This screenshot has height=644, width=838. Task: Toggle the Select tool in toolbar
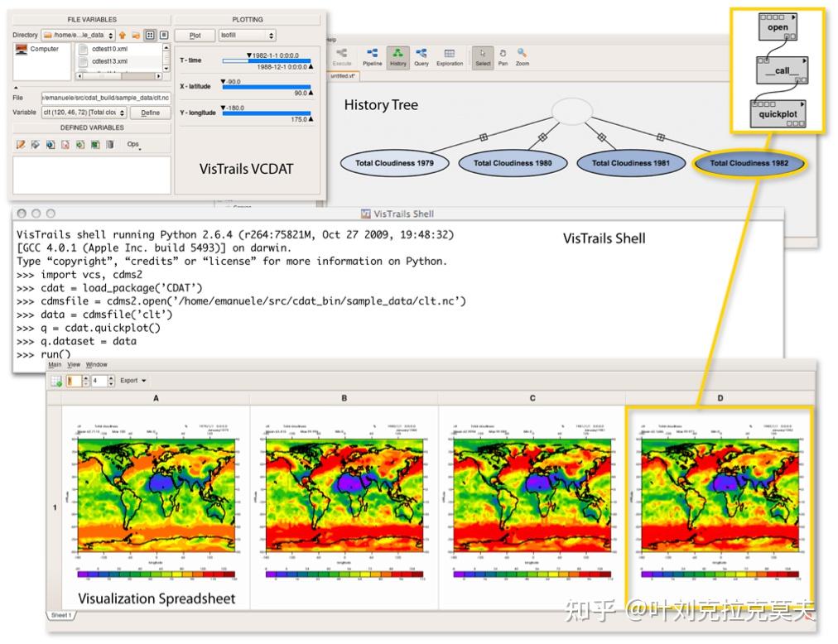coord(483,56)
